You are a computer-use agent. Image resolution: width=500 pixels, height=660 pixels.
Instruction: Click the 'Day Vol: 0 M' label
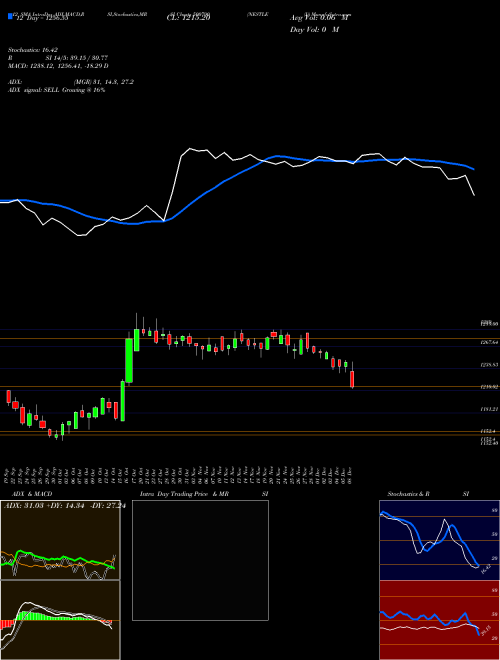click(x=314, y=30)
